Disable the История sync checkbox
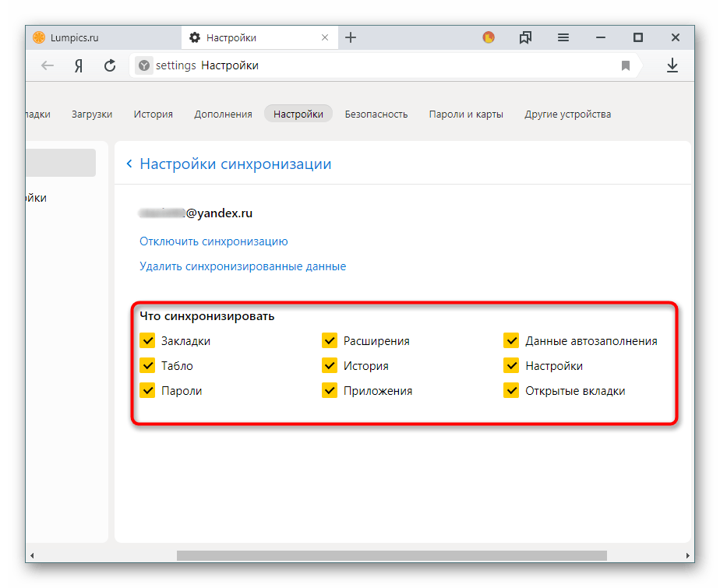Image resolution: width=720 pixels, height=588 pixels. [x=329, y=365]
